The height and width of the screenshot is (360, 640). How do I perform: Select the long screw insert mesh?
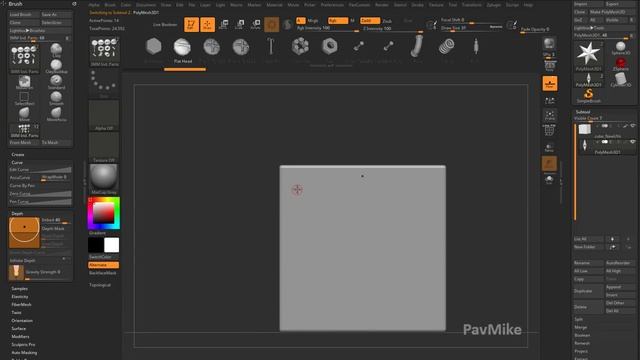270,46
